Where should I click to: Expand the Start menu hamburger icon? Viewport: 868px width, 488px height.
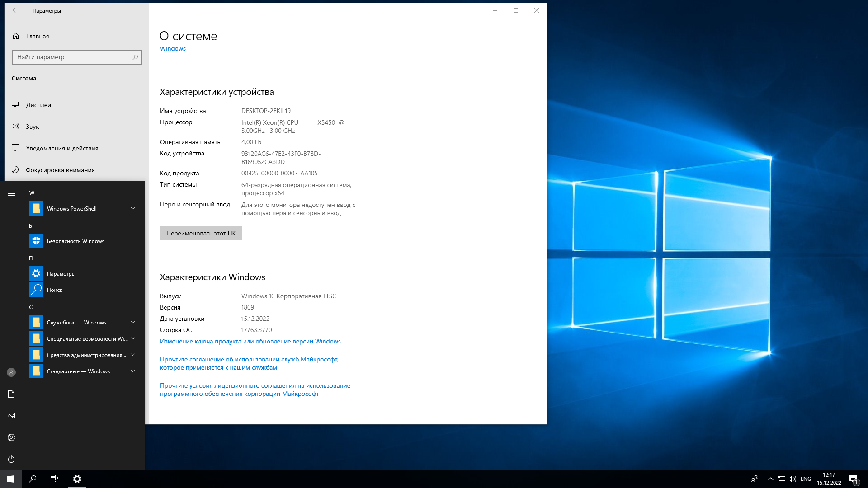click(x=11, y=193)
